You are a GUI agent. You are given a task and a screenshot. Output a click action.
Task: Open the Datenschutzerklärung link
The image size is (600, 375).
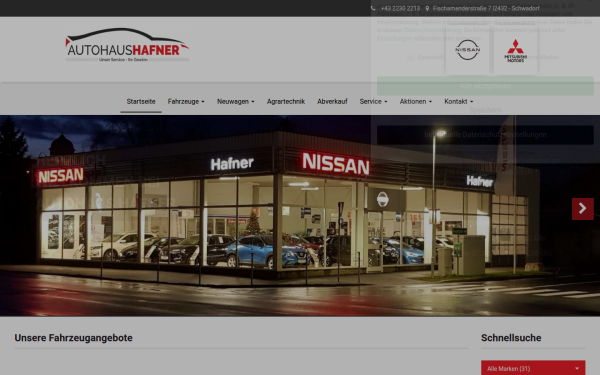click(x=432, y=30)
